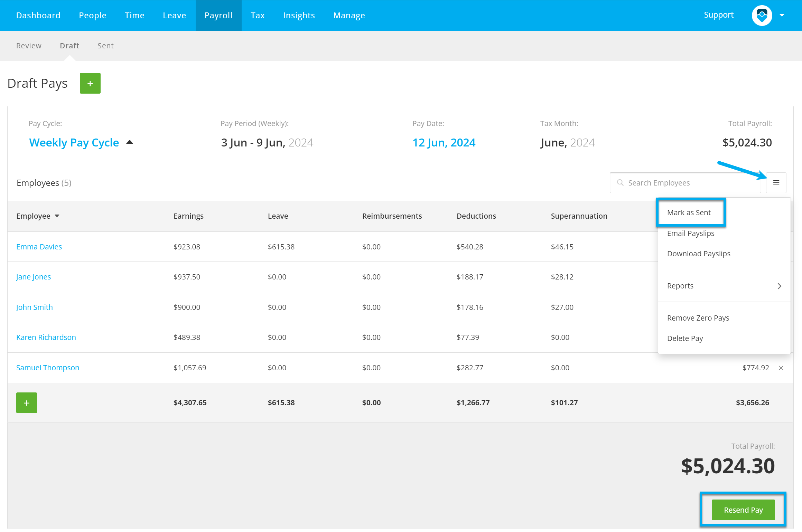This screenshot has height=532, width=802.
Task: Open the Dashboard nav item
Action: (x=38, y=15)
